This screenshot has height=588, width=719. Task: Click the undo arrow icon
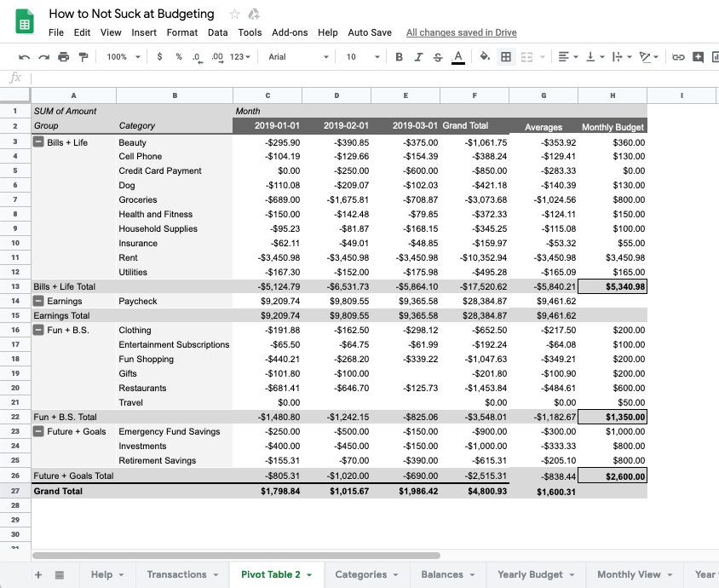pyautogui.click(x=25, y=57)
